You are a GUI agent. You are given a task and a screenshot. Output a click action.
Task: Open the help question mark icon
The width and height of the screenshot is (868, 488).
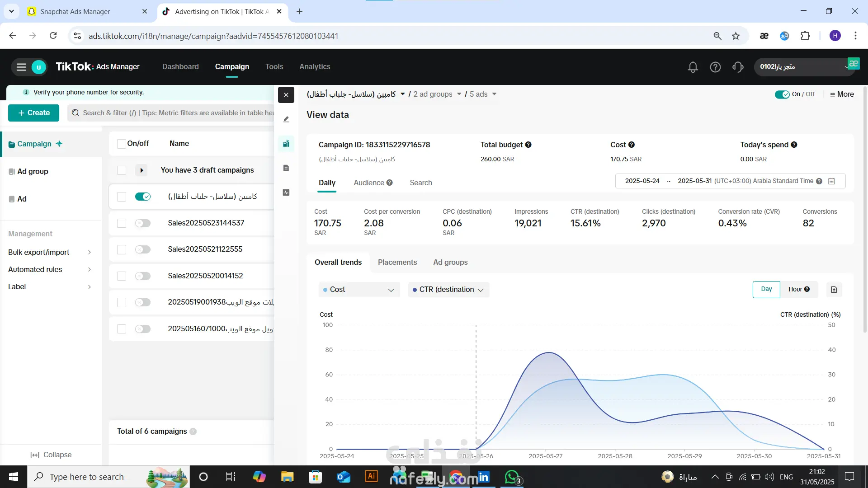pyautogui.click(x=715, y=67)
